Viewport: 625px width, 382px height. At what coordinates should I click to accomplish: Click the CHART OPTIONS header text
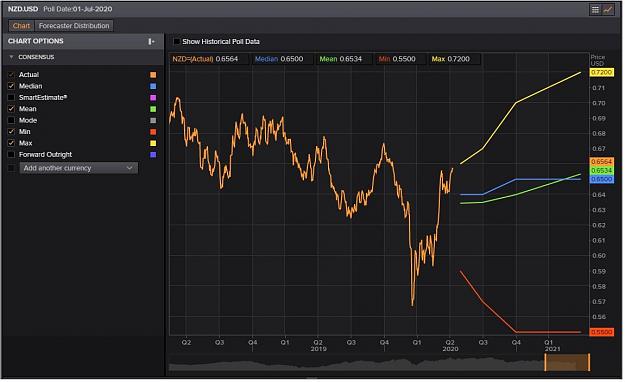(35, 41)
